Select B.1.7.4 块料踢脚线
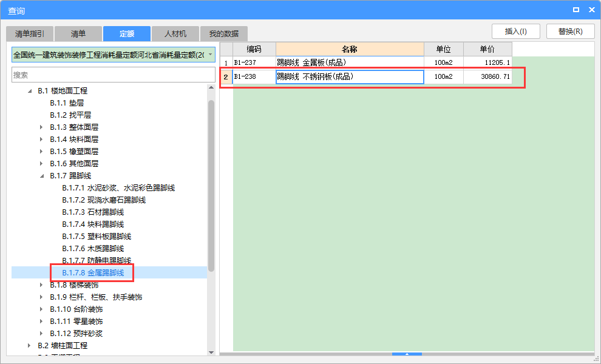The height and width of the screenshot is (364, 601). (93, 224)
